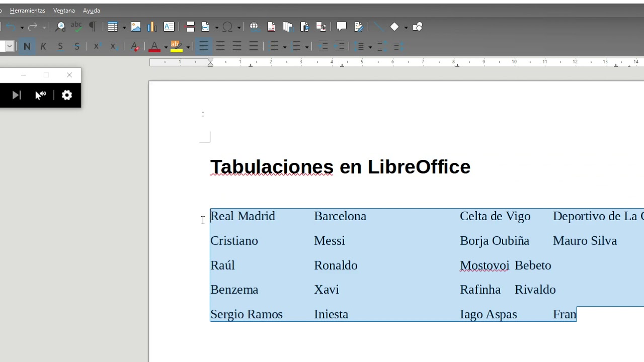
Task: Insert a text box icon
Action: 169,27
